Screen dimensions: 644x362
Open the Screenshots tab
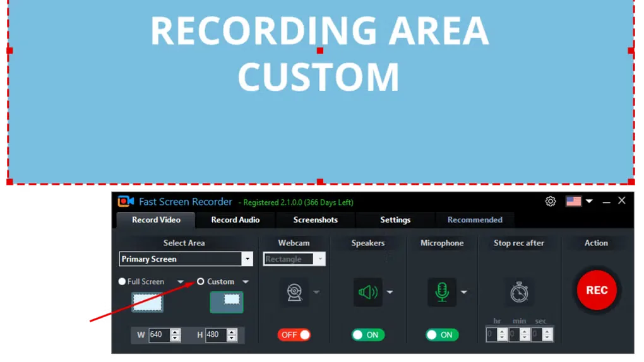316,220
